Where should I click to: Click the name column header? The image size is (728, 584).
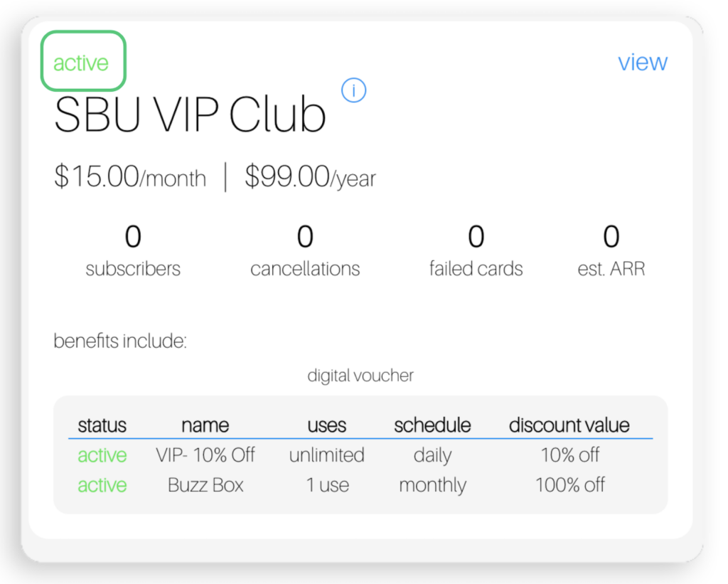(x=205, y=425)
